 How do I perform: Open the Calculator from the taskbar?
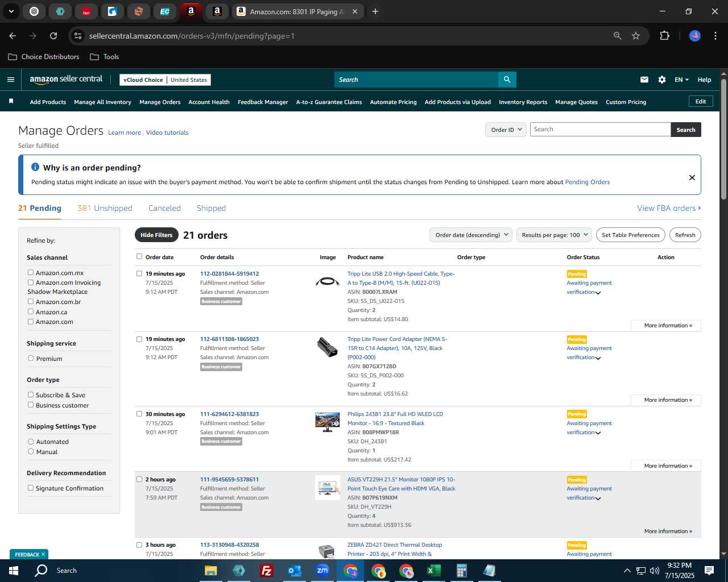tap(461, 570)
